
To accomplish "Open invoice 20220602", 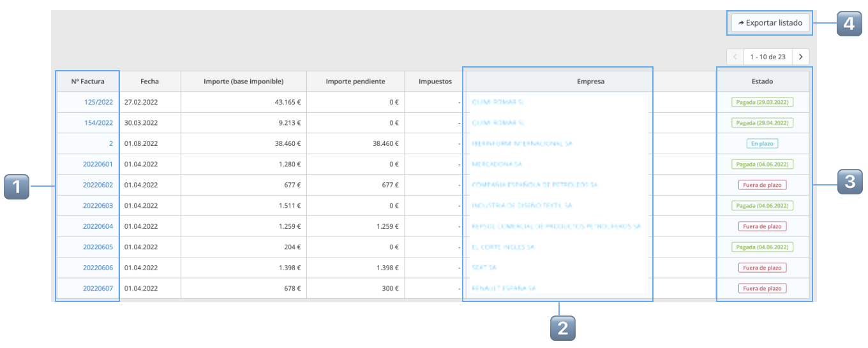I will click(98, 185).
